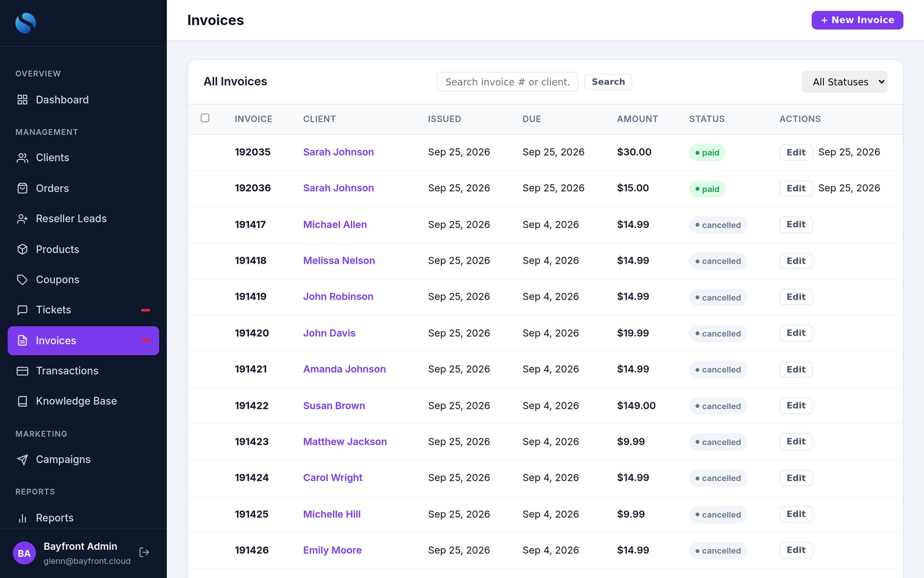Click the Campaigns paper plane icon
Viewport: 924px width, 578px height.
click(22, 459)
